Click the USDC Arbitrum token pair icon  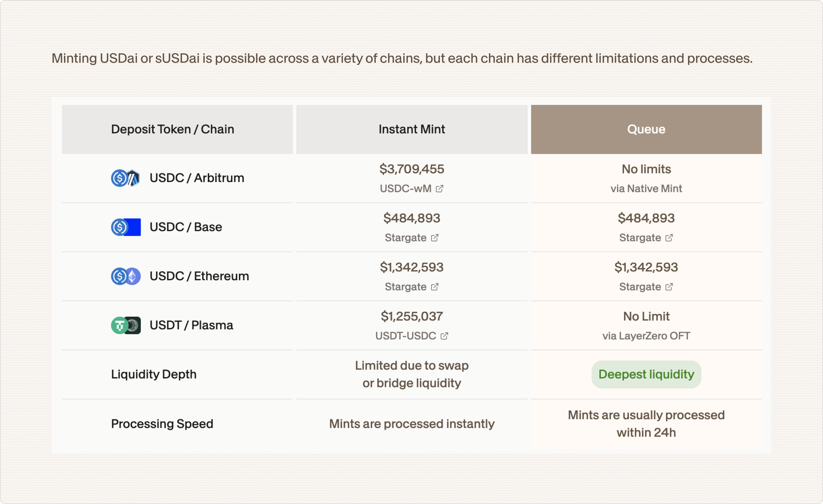click(126, 178)
